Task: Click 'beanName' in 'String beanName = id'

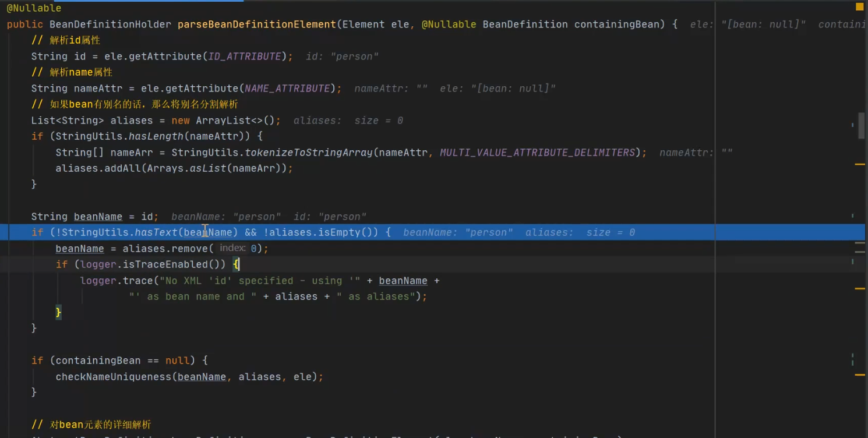Action: [x=98, y=217]
